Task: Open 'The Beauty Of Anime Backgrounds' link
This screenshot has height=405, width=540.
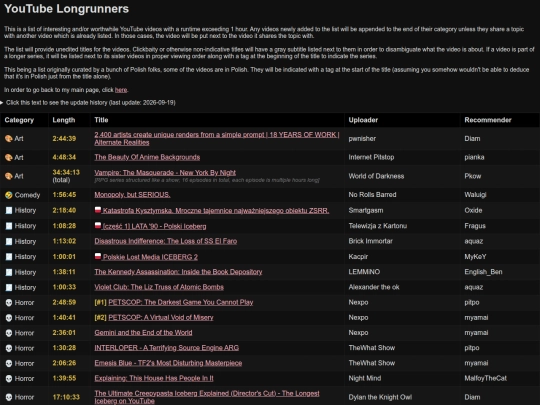Action: pyautogui.click(x=147, y=157)
